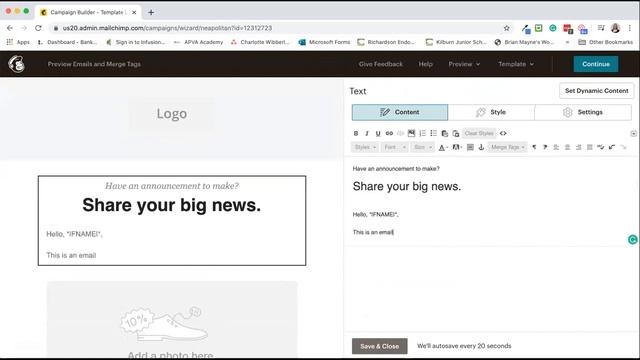This screenshot has width=640, height=360.
Task: Open the Apps bookmarks shortcut
Action: (x=18, y=42)
